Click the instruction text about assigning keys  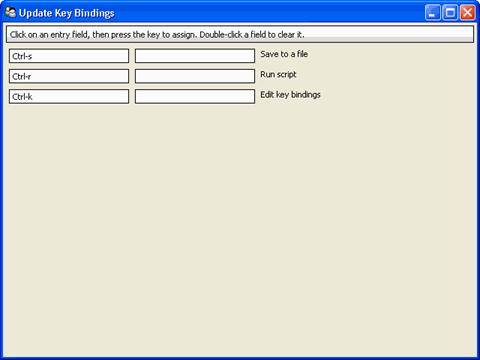tap(157, 35)
